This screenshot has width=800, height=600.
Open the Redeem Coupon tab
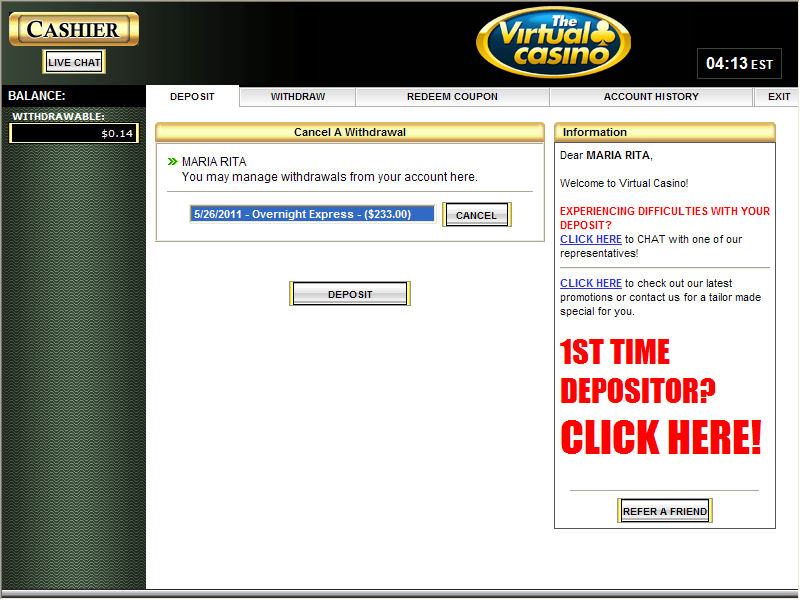(x=452, y=96)
